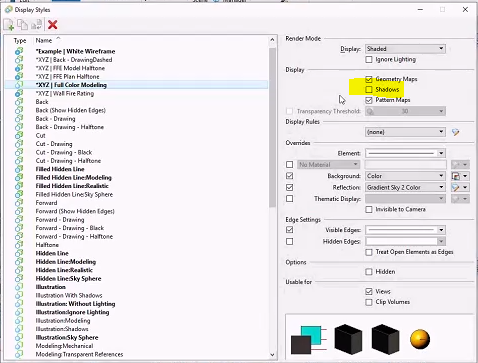
Task: Click the list scrollbar down arrow
Action: 272,355
